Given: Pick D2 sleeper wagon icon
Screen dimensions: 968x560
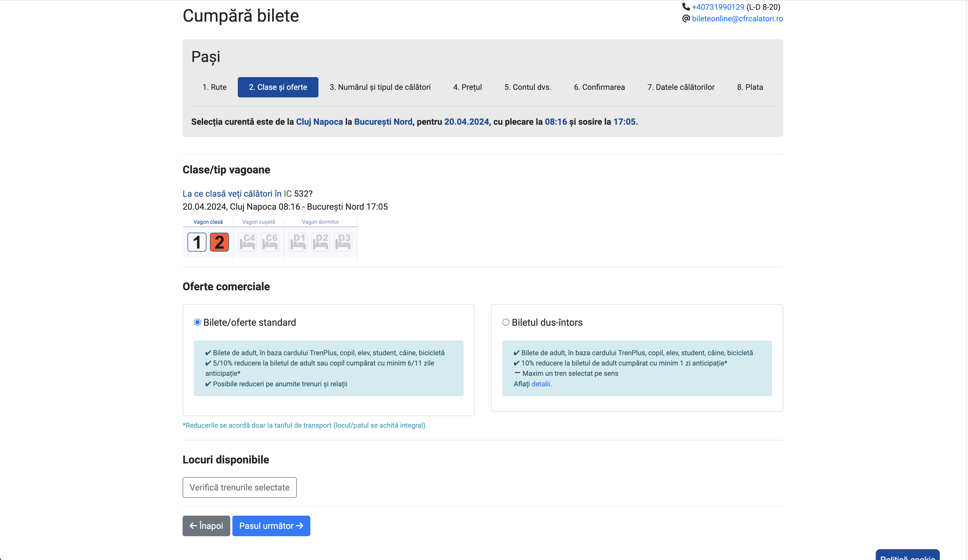Looking at the screenshot, I should point(320,242).
